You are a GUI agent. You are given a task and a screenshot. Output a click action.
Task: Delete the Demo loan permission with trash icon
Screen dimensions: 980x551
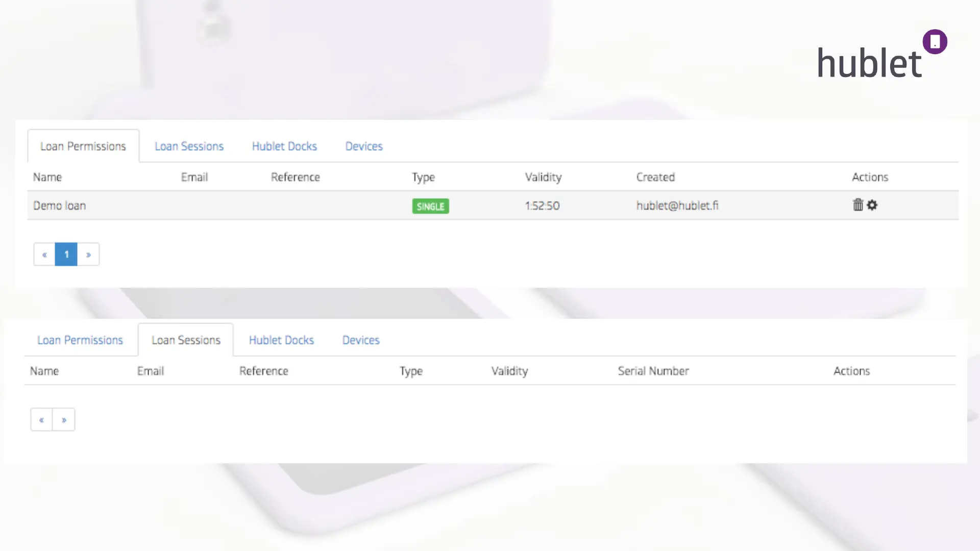pyautogui.click(x=857, y=205)
